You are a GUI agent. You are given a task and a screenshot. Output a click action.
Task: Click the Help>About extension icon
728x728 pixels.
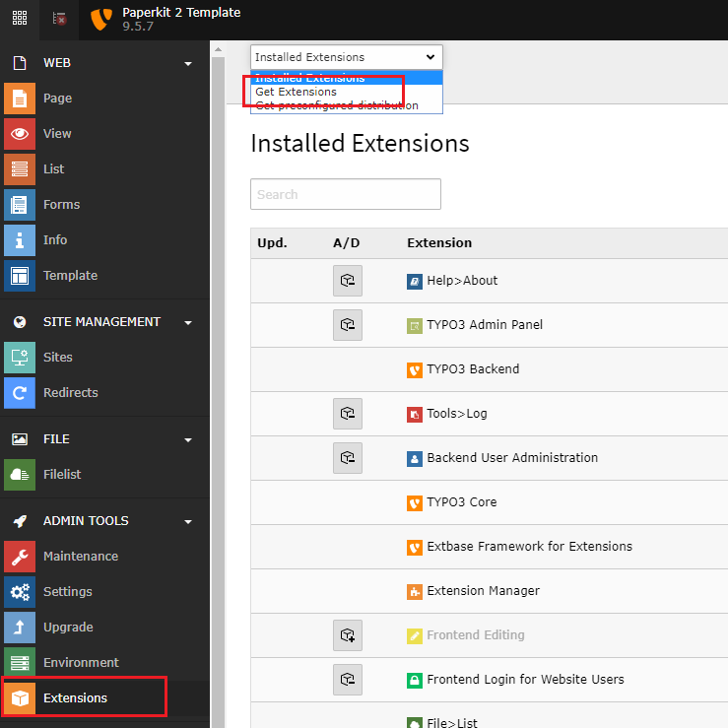[415, 282]
